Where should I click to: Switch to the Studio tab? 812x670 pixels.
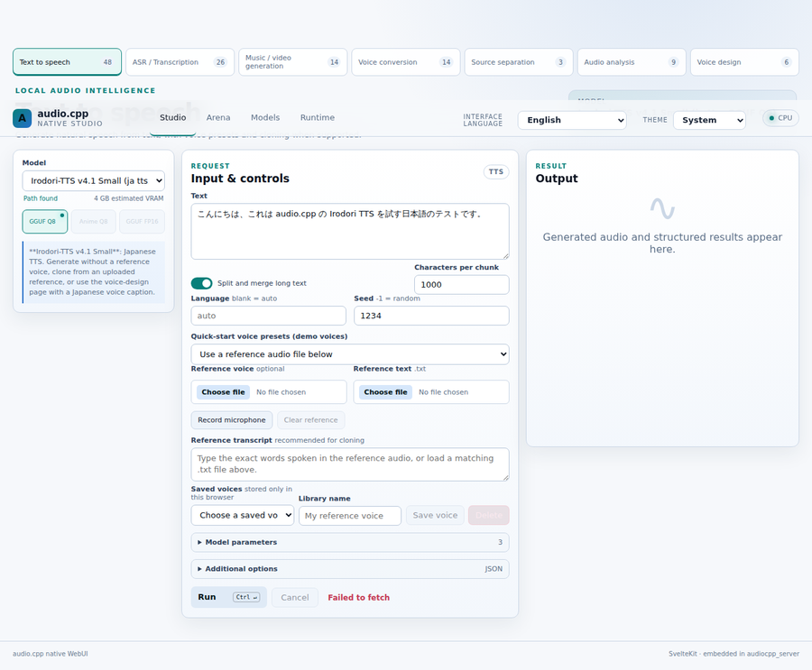(173, 117)
